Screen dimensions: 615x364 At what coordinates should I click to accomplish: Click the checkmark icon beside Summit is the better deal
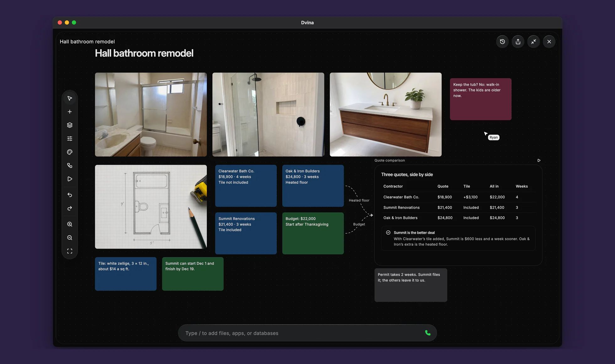pyautogui.click(x=388, y=233)
